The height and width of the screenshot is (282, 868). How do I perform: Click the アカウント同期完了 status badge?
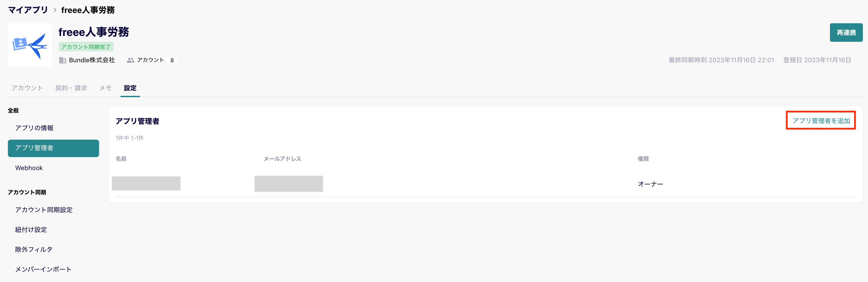click(86, 47)
